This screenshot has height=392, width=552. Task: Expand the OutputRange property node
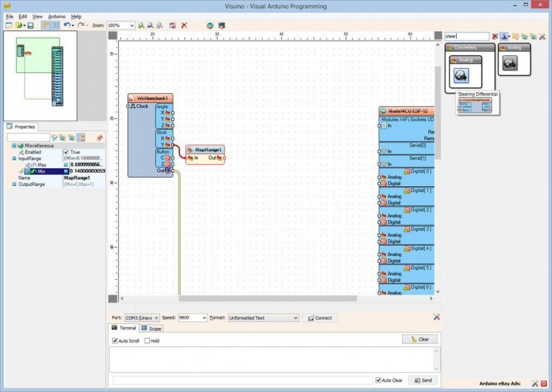14,184
